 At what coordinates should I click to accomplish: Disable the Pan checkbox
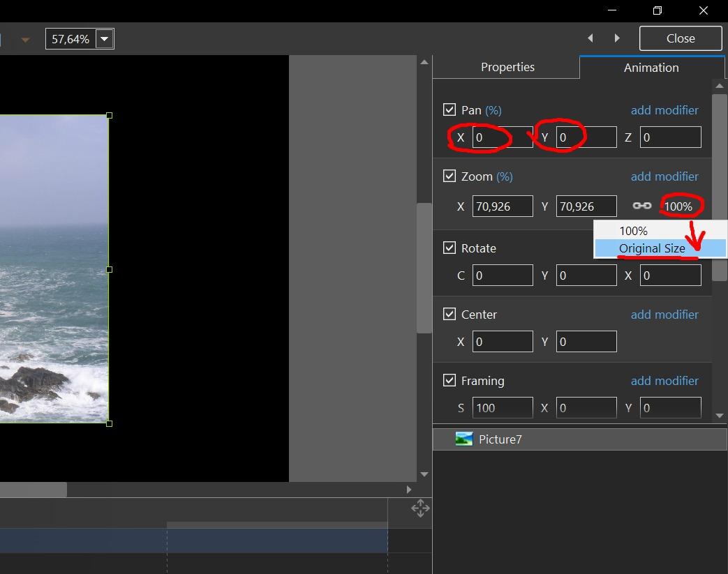tap(450, 110)
